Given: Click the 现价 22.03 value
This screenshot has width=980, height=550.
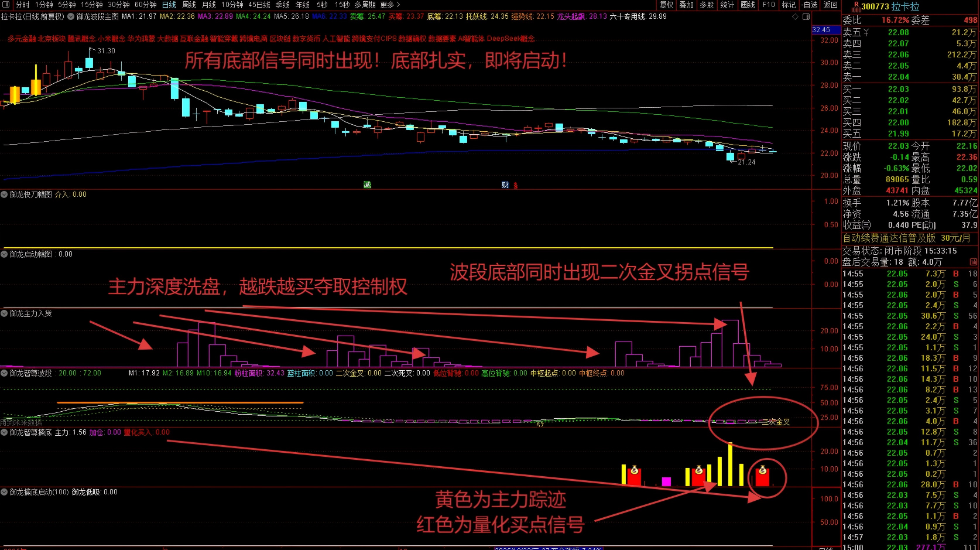Looking at the screenshot, I should (x=898, y=146).
